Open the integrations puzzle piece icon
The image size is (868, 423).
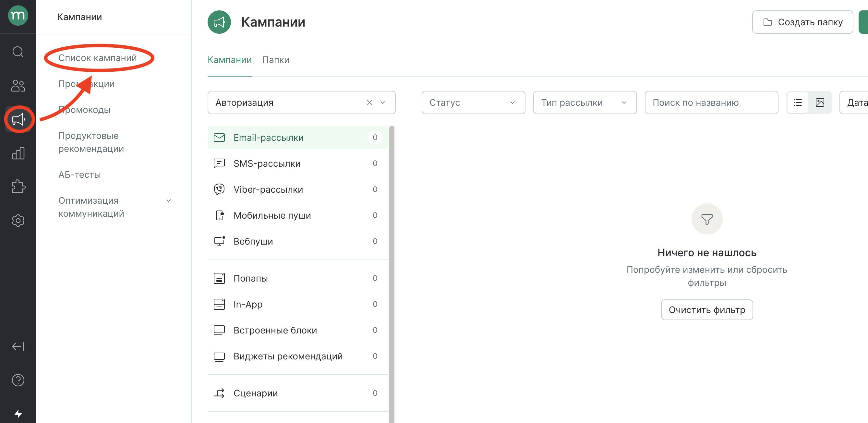pos(18,186)
